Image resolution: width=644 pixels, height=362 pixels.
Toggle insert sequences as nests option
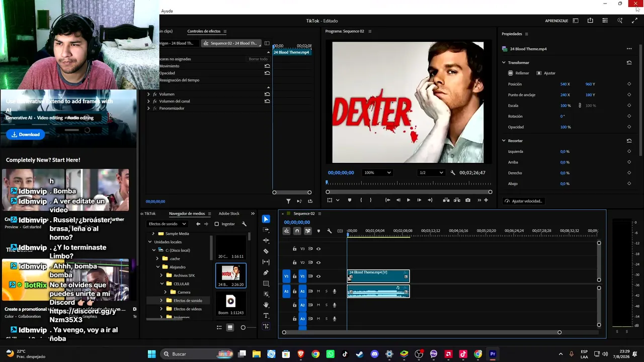tap(286, 231)
